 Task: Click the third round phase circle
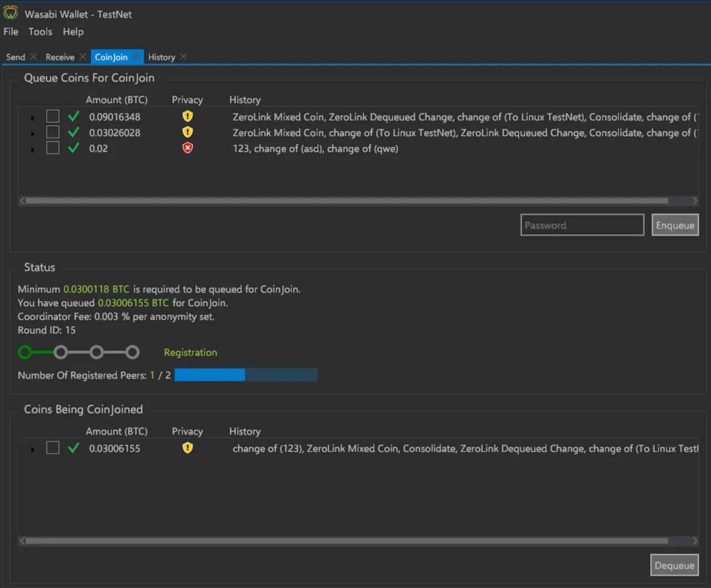97,352
